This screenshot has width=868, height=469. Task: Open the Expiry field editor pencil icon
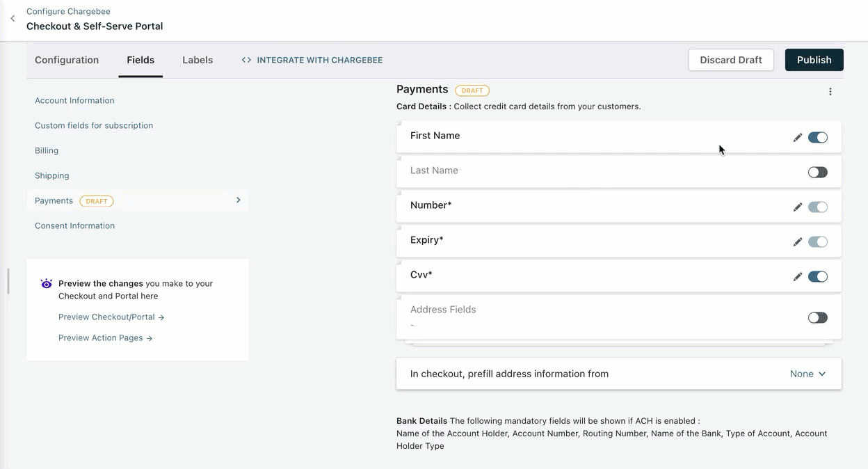click(797, 242)
